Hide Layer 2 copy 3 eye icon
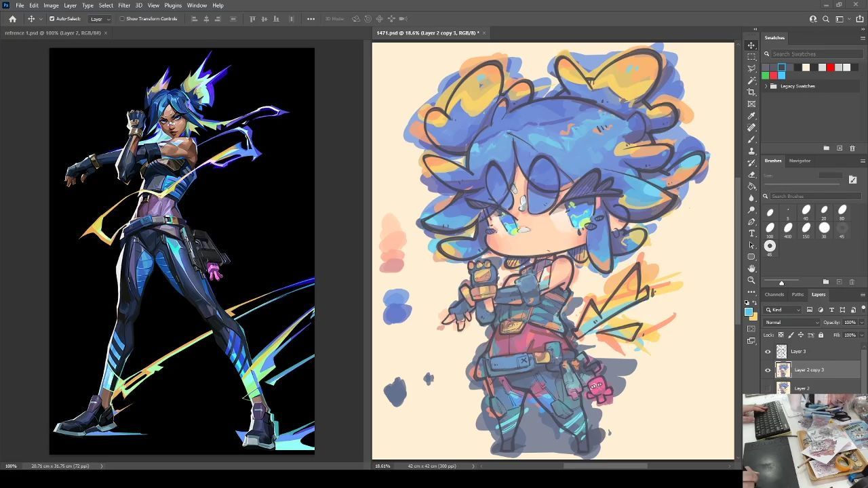The width and height of the screenshot is (868, 488). pos(768,370)
